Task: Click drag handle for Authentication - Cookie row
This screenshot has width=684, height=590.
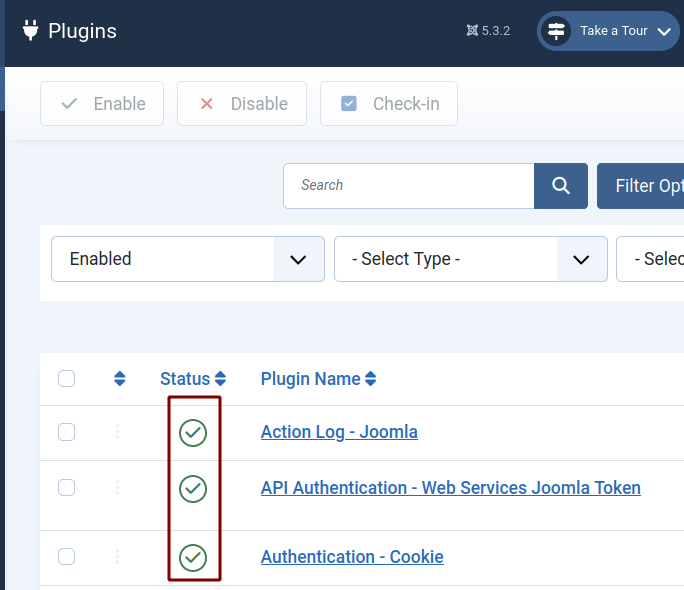Action: (117, 556)
